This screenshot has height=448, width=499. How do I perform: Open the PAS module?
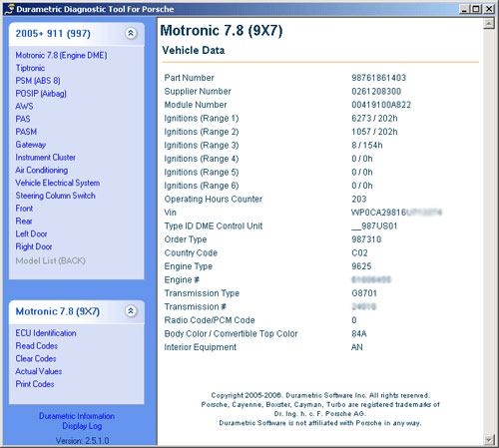(23, 119)
